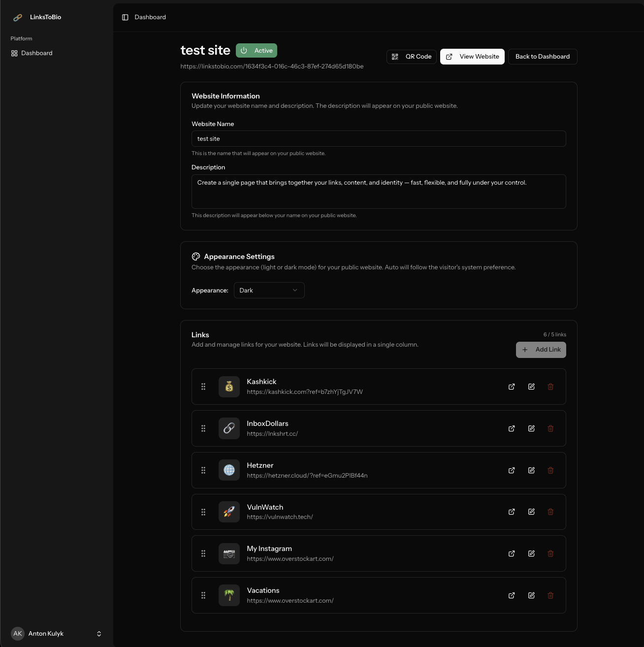Click the LinksToBio chain logo
644x647 pixels.
point(18,17)
